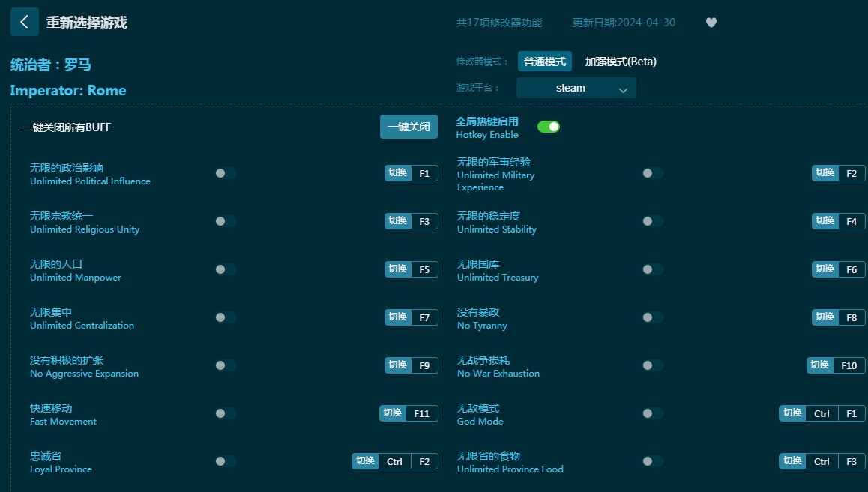Click the F2 hotkey field for Military Experience
Image resolution: width=868 pixels, height=492 pixels.
[x=852, y=173]
